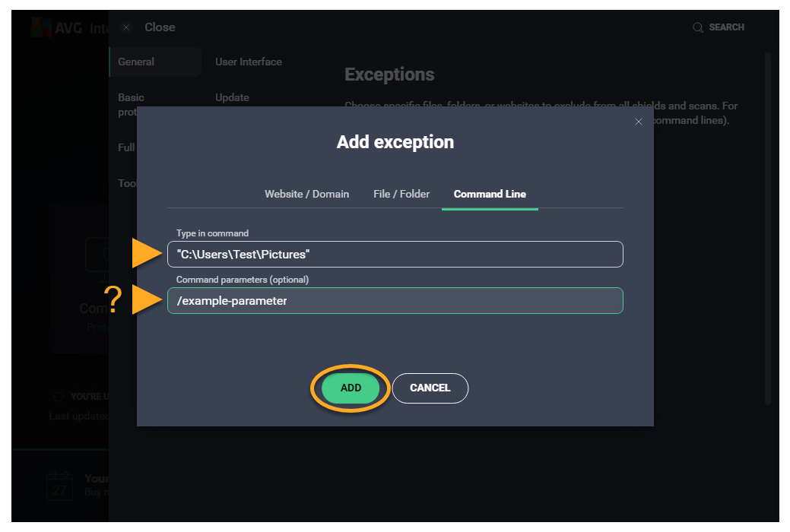Click the Type in command input field
Screen dimensions: 790x532
click(x=395, y=255)
